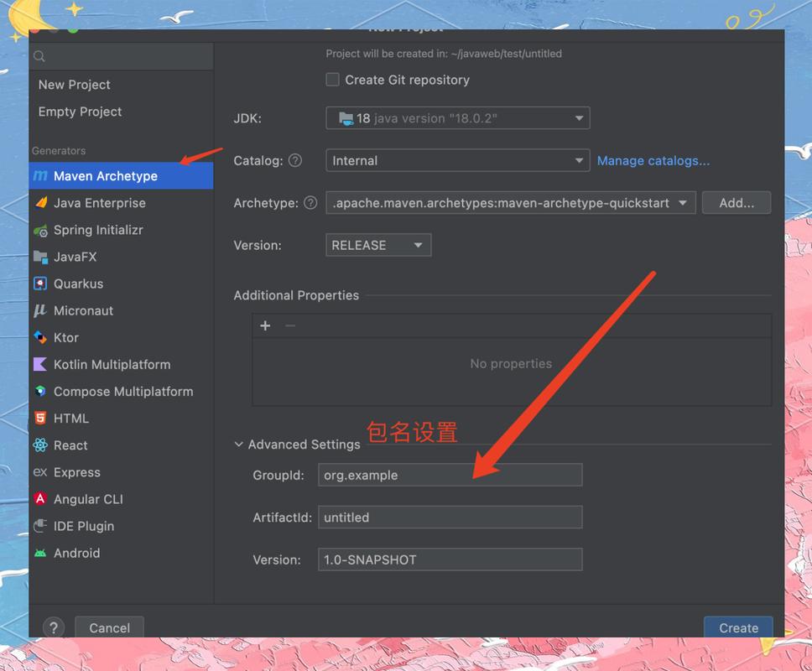This screenshot has width=812, height=671.
Task: Open the Catalog dropdown
Action: point(458,160)
